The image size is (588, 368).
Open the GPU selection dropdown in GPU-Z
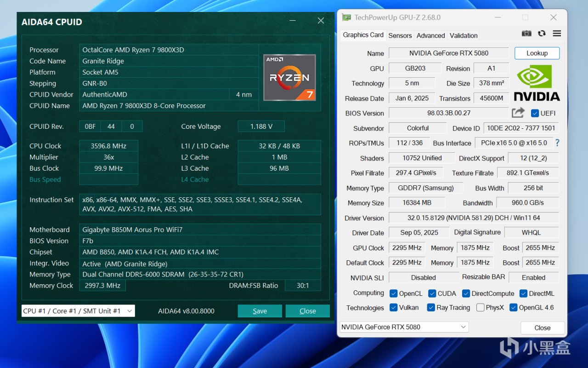[x=404, y=327]
